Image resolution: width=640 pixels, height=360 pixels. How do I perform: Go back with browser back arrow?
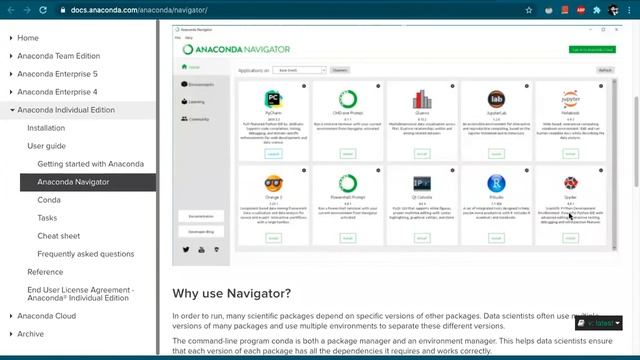point(11,10)
